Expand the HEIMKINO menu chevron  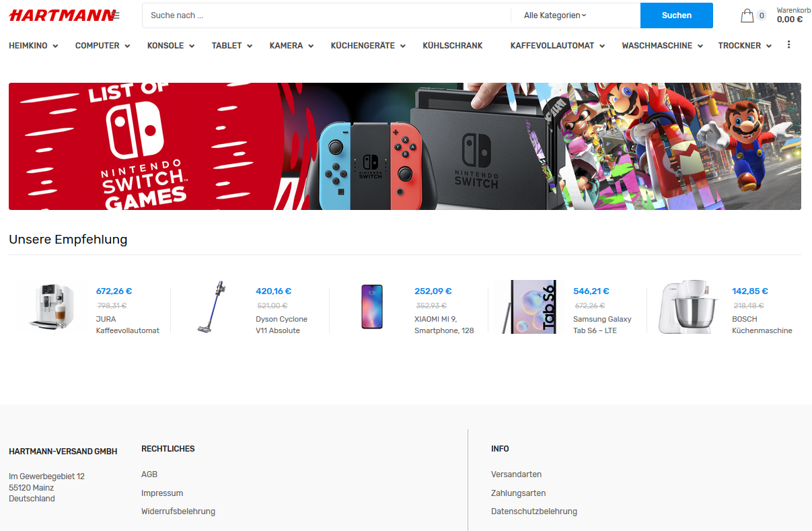pyautogui.click(x=55, y=46)
